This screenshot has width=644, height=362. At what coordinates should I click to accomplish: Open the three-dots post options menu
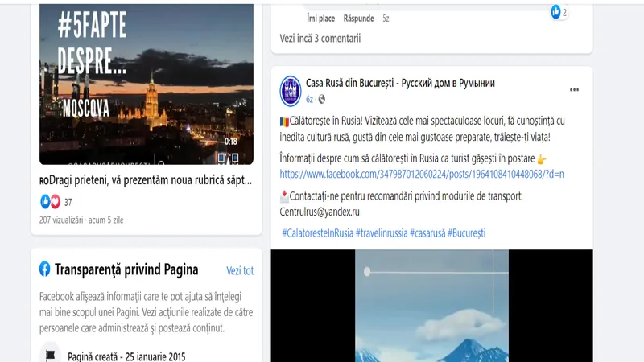tap(574, 90)
